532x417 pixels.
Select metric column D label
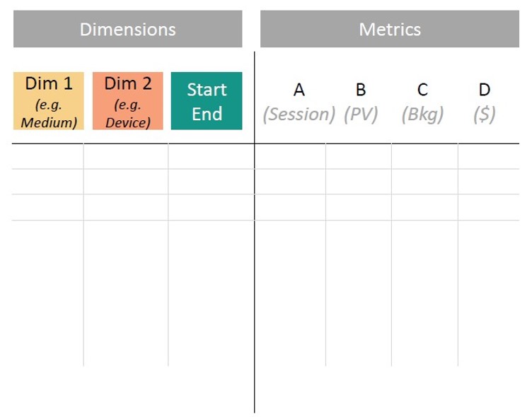[484, 90]
